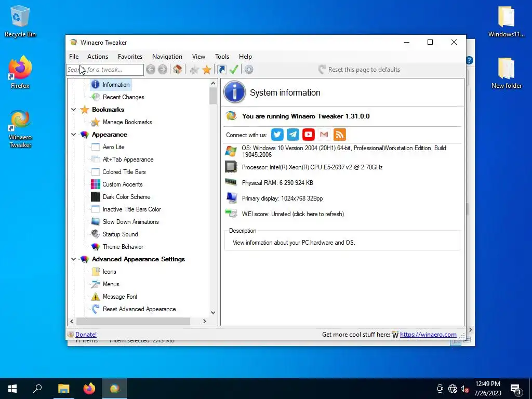Go forward with the toolbar forward arrow
Image resolution: width=532 pixels, height=399 pixels.
[x=163, y=70]
